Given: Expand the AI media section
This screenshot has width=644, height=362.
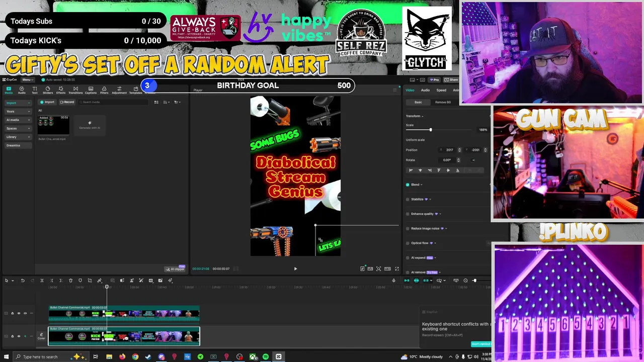Looking at the screenshot, I should 18,120.
